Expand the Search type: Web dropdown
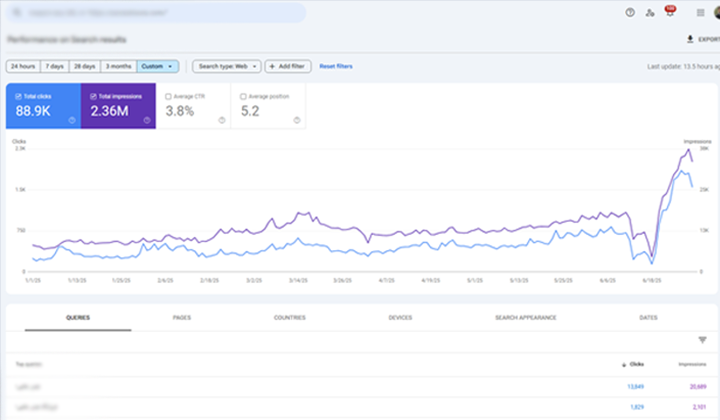 coord(226,66)
